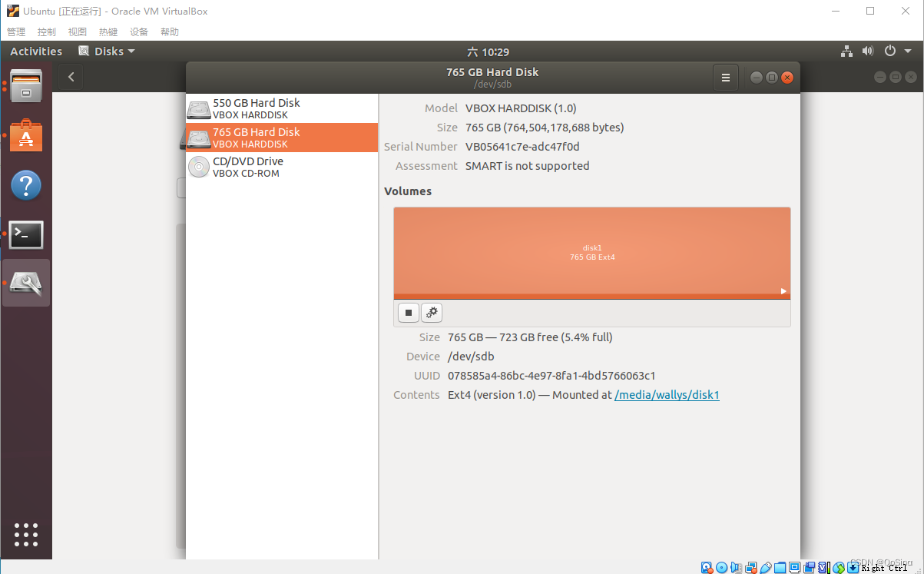Click Model value VBOX HARDDISK (1.0)
This screenshot has width=924, height=574.
click(x=521, y=108)
